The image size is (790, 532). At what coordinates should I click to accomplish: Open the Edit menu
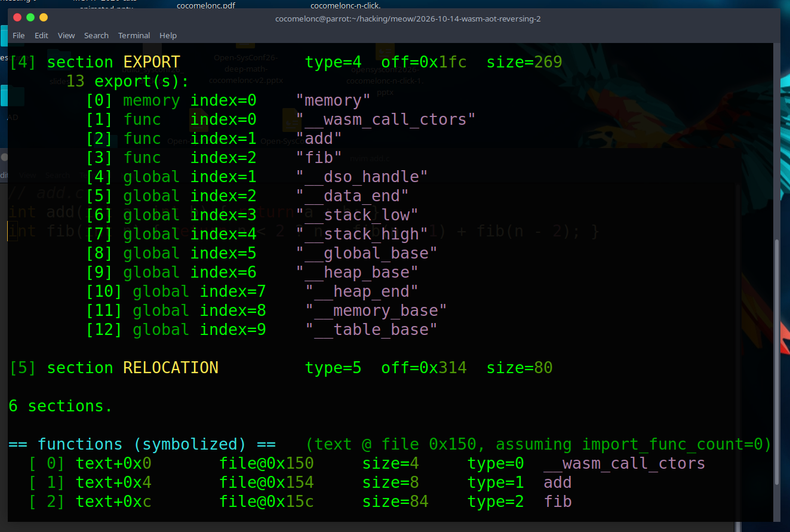coord(41,35)
